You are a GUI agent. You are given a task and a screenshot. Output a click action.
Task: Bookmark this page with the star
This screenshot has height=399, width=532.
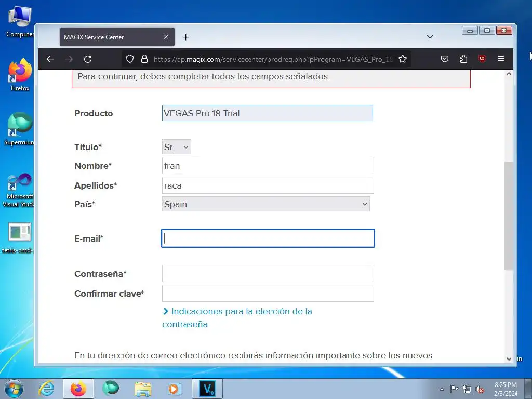[403, 59]
